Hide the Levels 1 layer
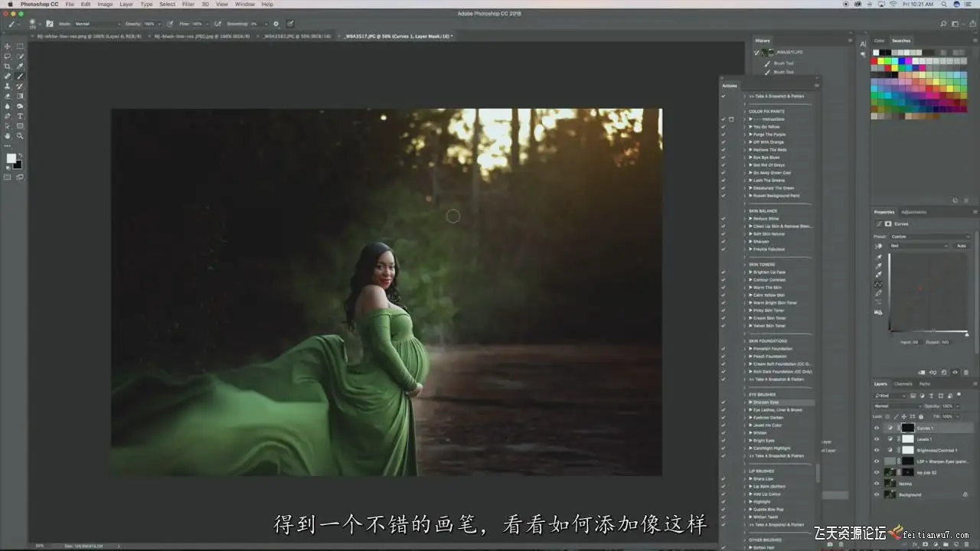980x551 pixels. pyautogui.click(x=877, y=439)
